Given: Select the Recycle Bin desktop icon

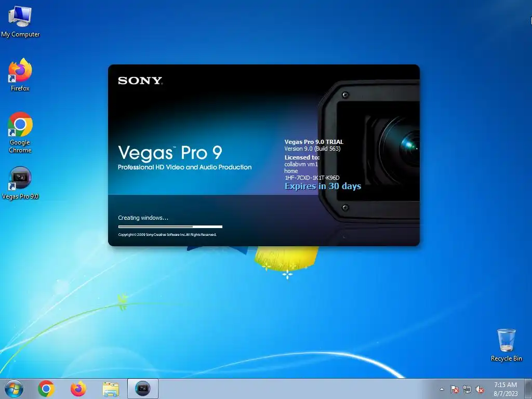Looking at the screenshot, I should click(x=506, y=345).
